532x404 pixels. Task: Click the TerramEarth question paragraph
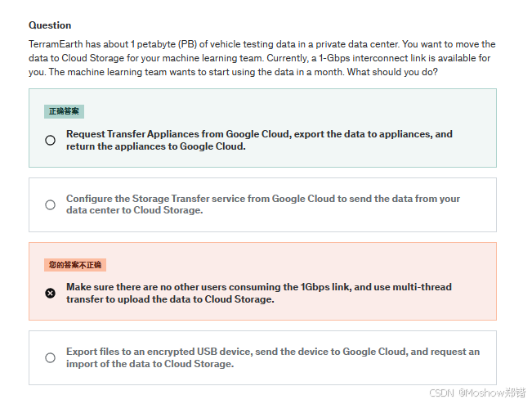[262, 58]
